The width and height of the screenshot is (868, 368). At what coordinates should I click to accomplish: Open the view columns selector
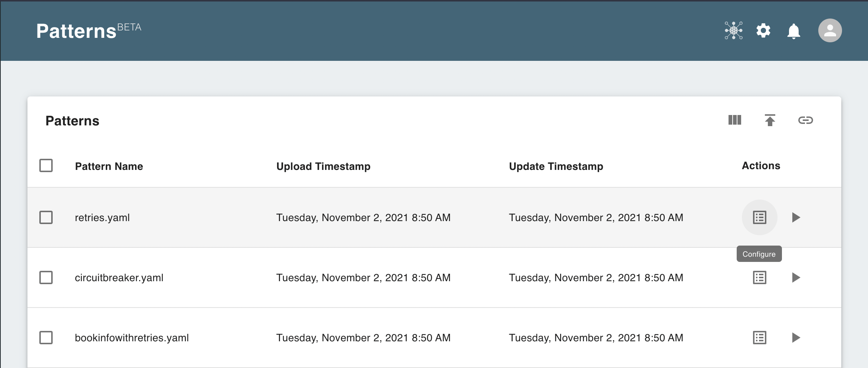click(x=734, y=120)
